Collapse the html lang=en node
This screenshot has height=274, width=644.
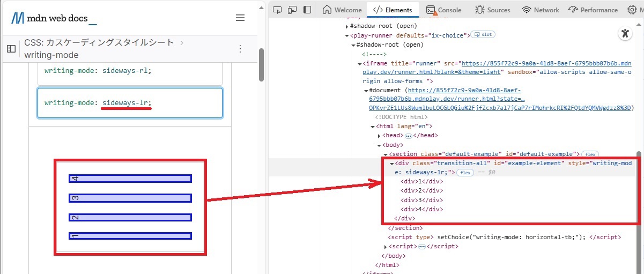pos(373,127)
